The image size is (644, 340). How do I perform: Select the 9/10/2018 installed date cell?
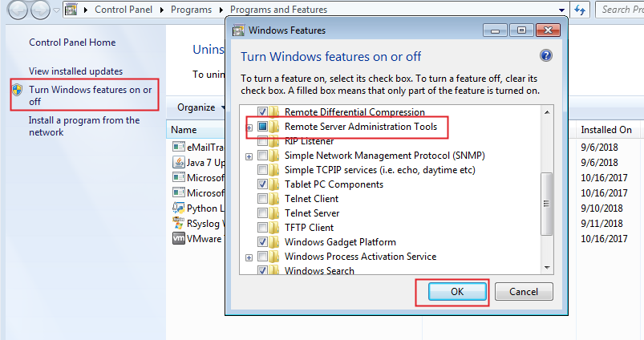point(601,208)
